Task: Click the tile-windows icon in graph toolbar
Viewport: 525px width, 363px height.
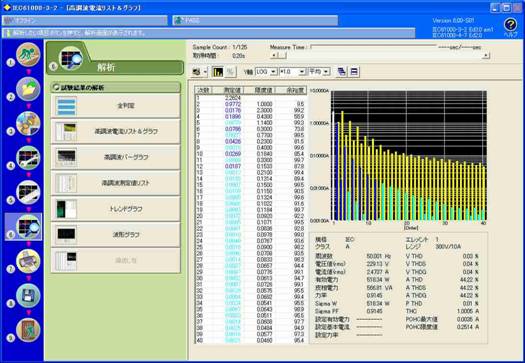Action: tap(355, 72)
